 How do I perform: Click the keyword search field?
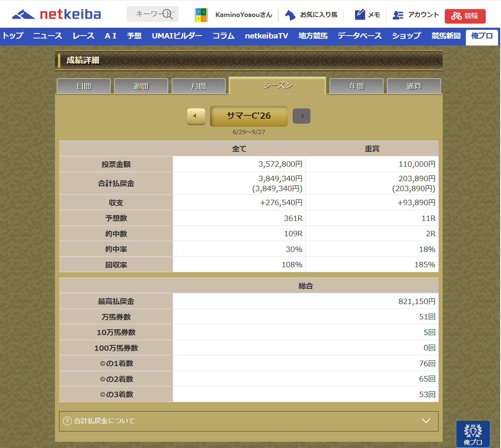153,14
